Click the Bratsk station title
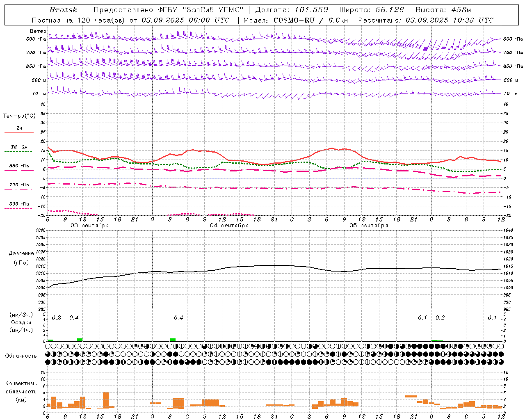Viewport: 525px width, 420px height. pyautogui.click(x=63, y=9)
